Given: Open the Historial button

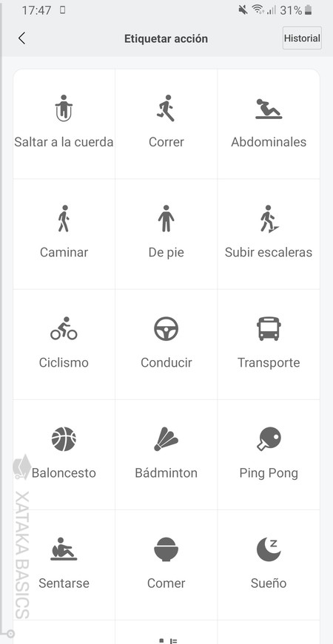Looking at the screenshot, I should point(302,38).
